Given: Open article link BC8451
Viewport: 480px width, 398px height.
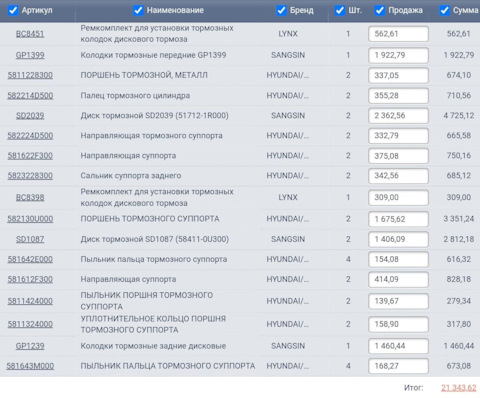Looking at the screenshot, I should coord(30,34).
